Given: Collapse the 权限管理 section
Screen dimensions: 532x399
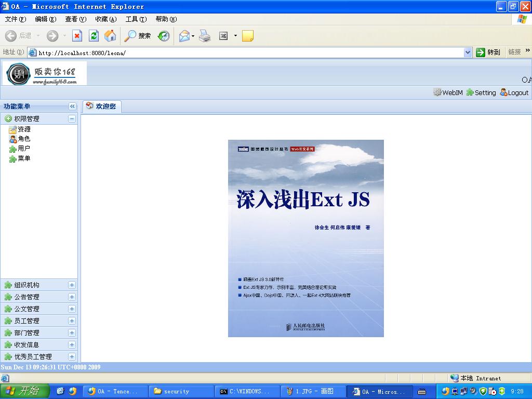Looking at the screenshot, I should [72, 118].
